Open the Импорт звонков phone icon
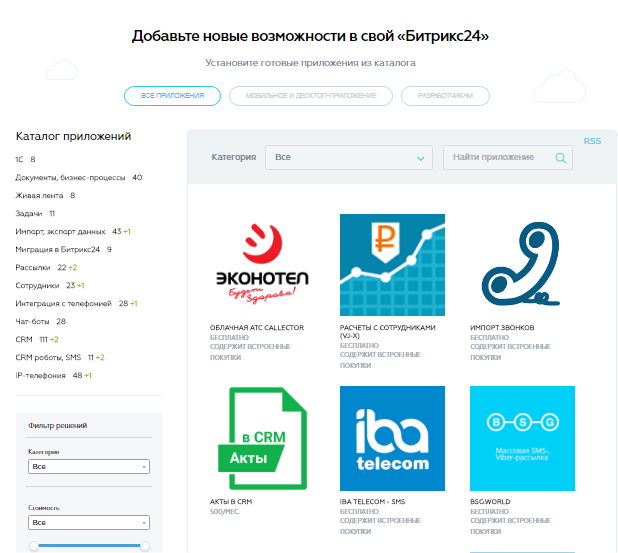618x553 pixels. [x=522, y=265]
